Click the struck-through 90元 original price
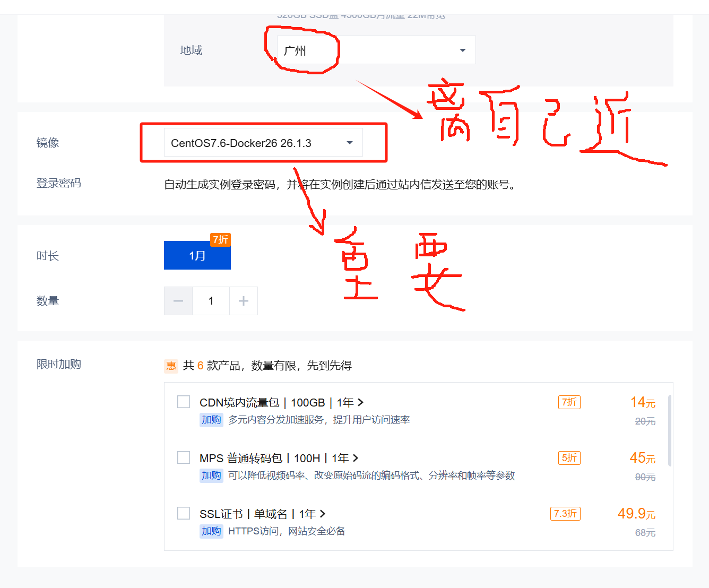Image resolution: width=709 pixels, height=588 pixels. tap(645, 477)
